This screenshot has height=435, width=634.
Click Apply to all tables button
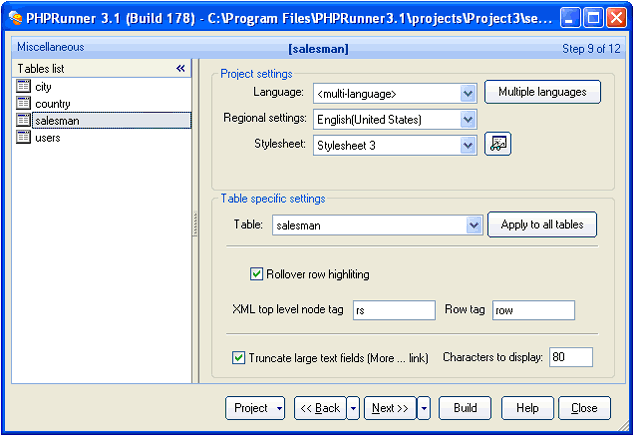(x=542, y=224)
